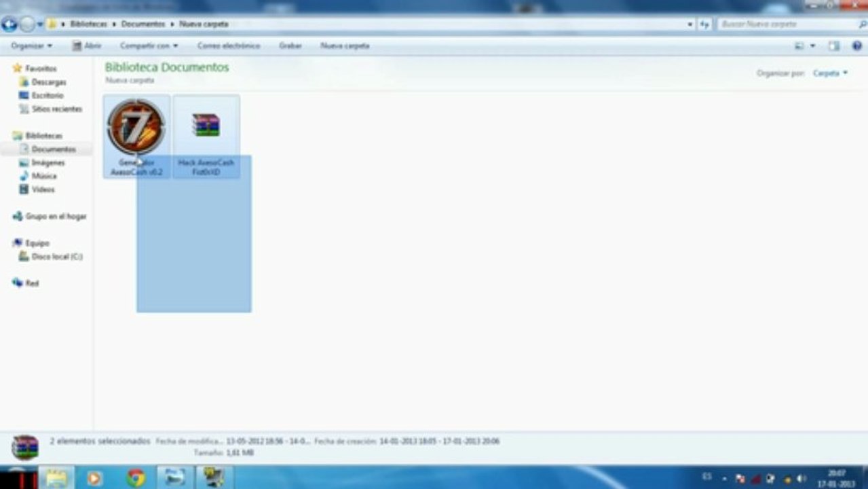
Task: Open Escritorio in the sidebar
Action: 48,96
